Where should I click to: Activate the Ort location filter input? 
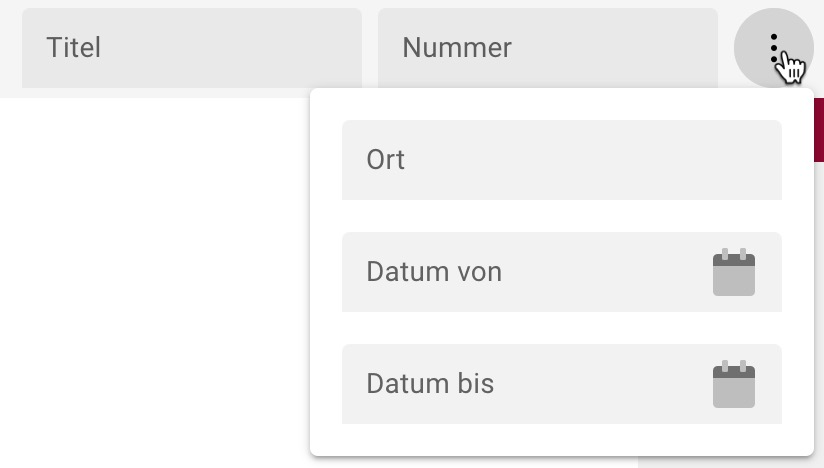(x=561, y=160)
